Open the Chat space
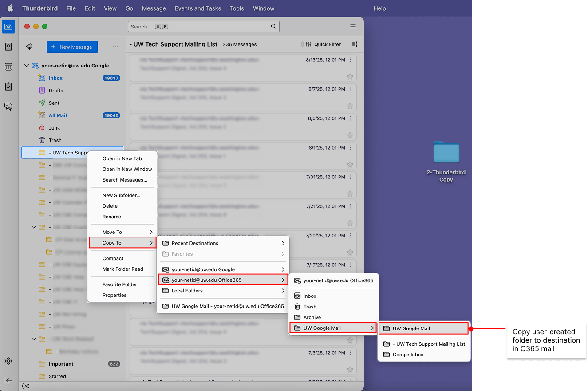This screenshot has height=391, width=588. [x=8, y=107]
